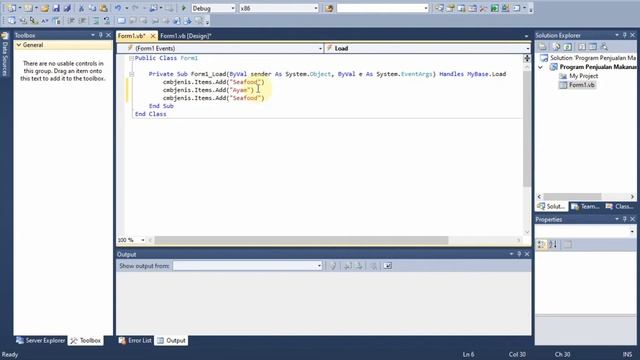640x360 pixels.
Task: Click the Open File folder icon
Action: click(x=44, y=8)
